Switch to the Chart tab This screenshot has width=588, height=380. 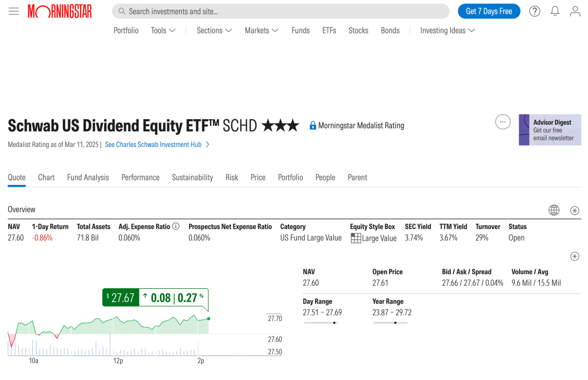pyautogui.click(x=46, y=177)
